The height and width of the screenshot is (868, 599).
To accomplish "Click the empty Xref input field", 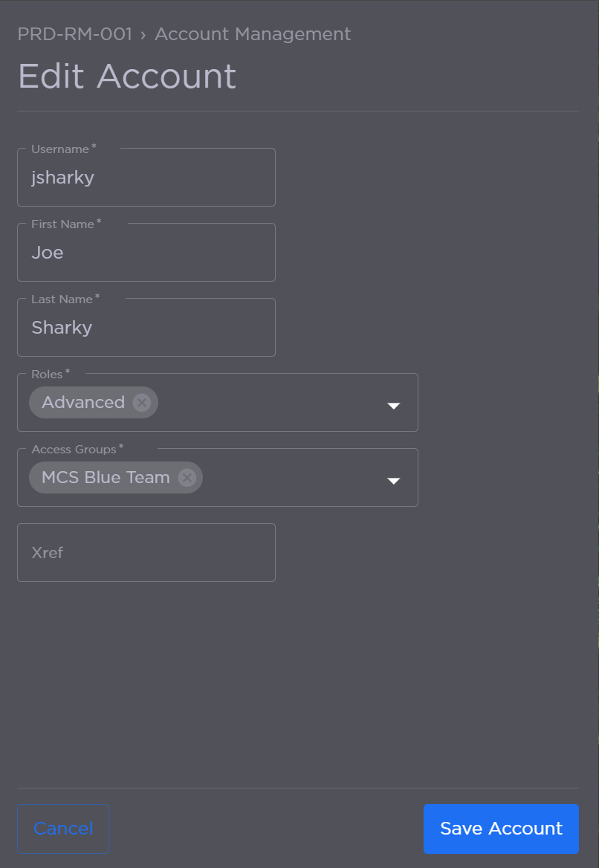I will [x=146, y=552].
